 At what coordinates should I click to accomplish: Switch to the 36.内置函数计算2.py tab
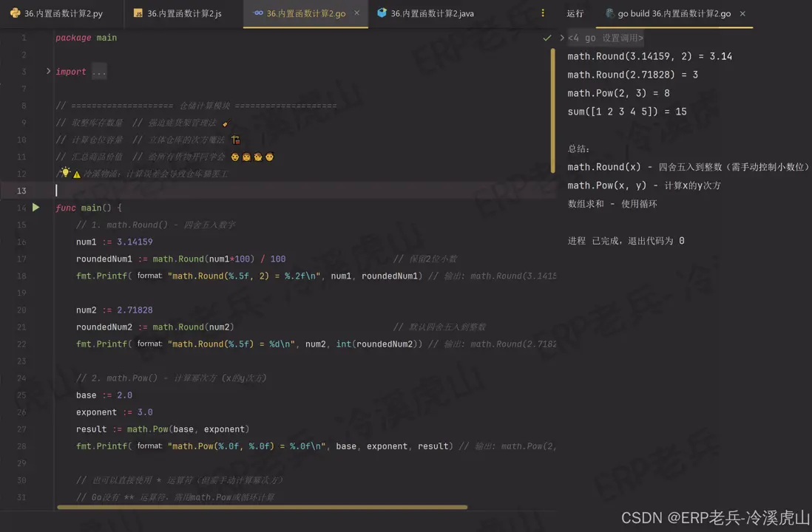point(57,13)
